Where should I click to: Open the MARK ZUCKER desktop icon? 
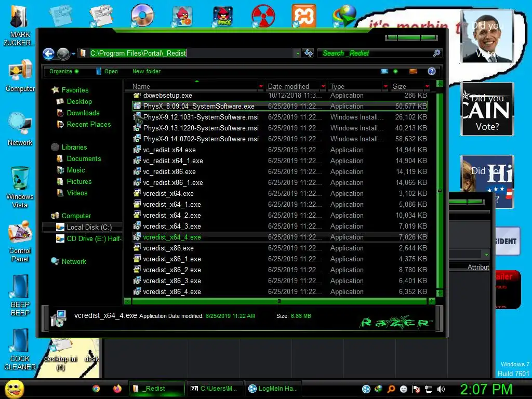click(19, 25)
